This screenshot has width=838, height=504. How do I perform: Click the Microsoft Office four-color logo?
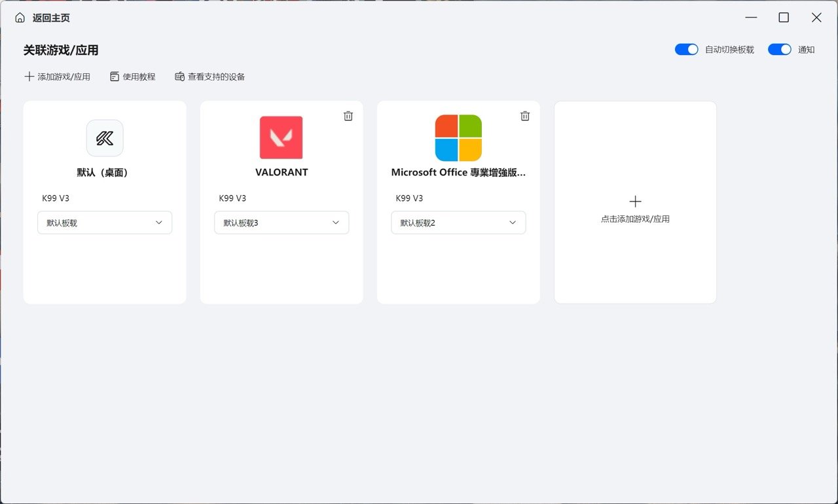458,138
